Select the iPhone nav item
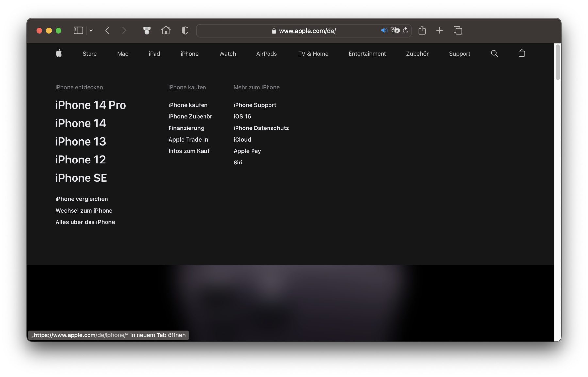 click(189, 54)
